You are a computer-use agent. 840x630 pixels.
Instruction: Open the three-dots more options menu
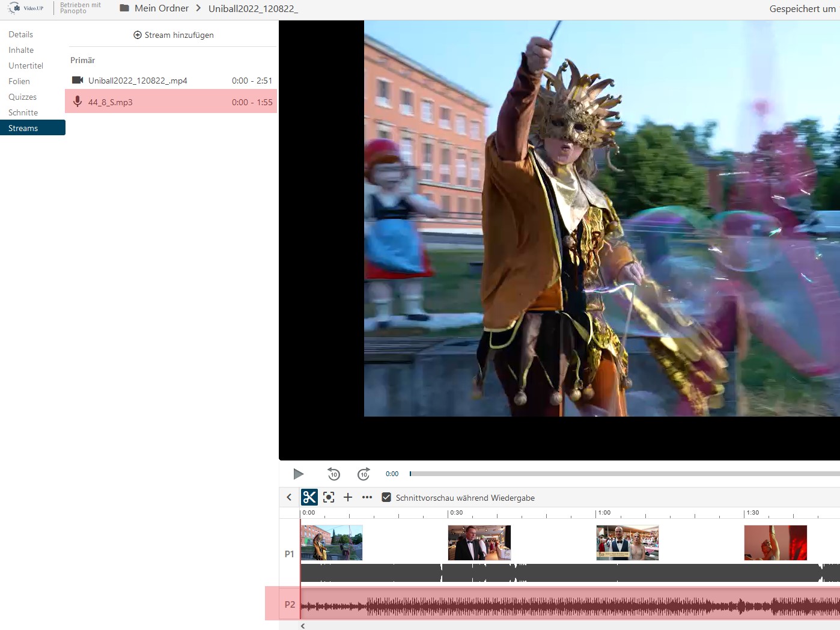[x=367, y=497]
